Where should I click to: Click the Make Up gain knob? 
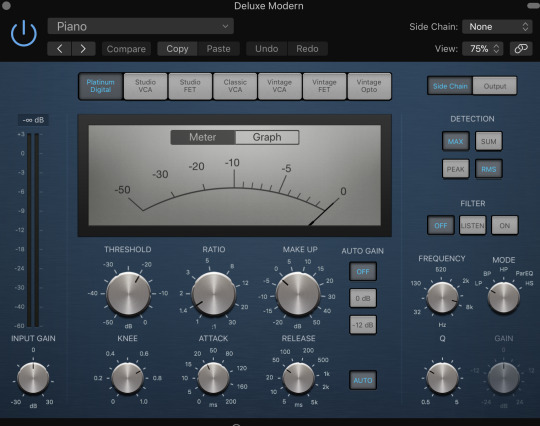coord(298,294)
